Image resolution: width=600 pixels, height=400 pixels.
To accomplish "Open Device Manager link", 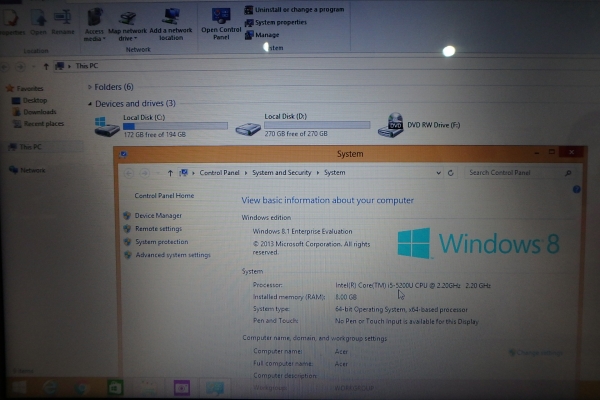I will click(x=158, y=216).
